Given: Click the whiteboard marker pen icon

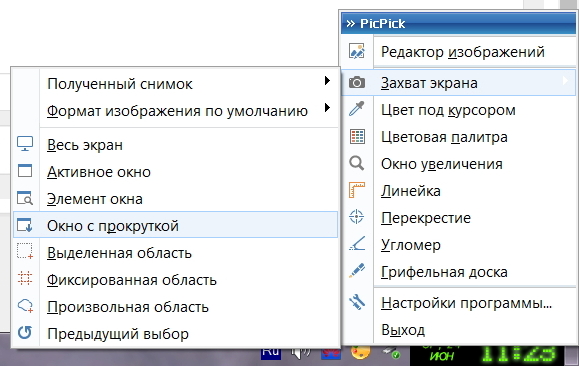Looking at the screenshot, I should click(357, 271).
